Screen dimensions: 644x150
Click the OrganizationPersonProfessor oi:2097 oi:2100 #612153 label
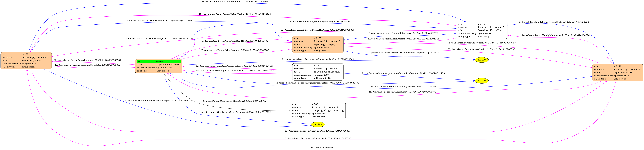pyautogui.click(x=403, y=73)
